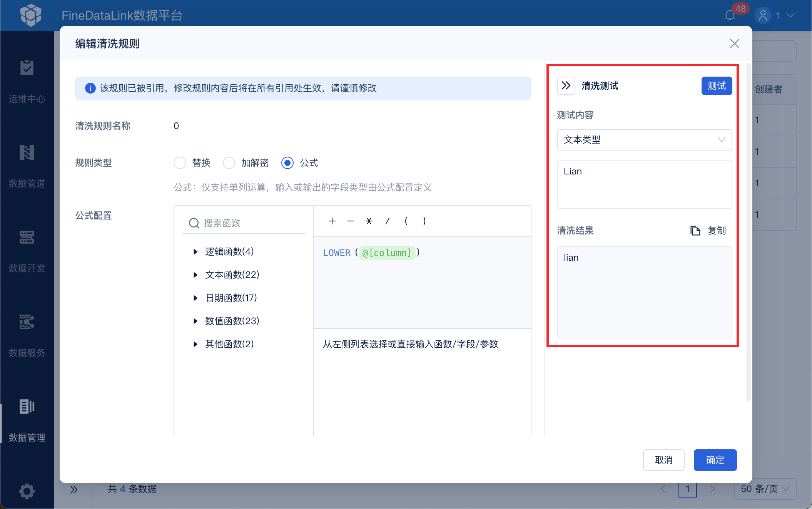Select the 替换 rule type
This screenshot has height=509, width=812.
[180, 163]
